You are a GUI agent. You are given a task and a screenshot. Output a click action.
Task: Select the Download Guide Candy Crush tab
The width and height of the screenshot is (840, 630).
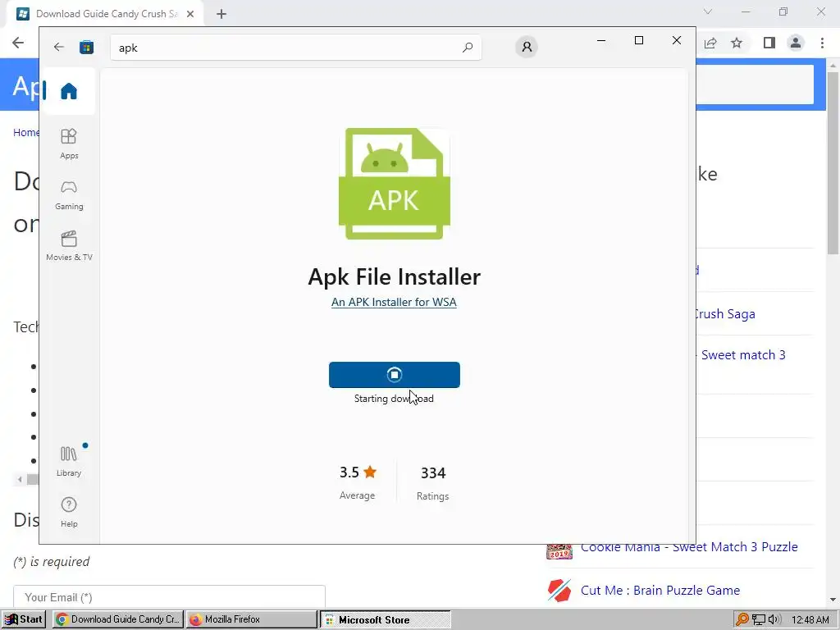click(x=105, y=14)
